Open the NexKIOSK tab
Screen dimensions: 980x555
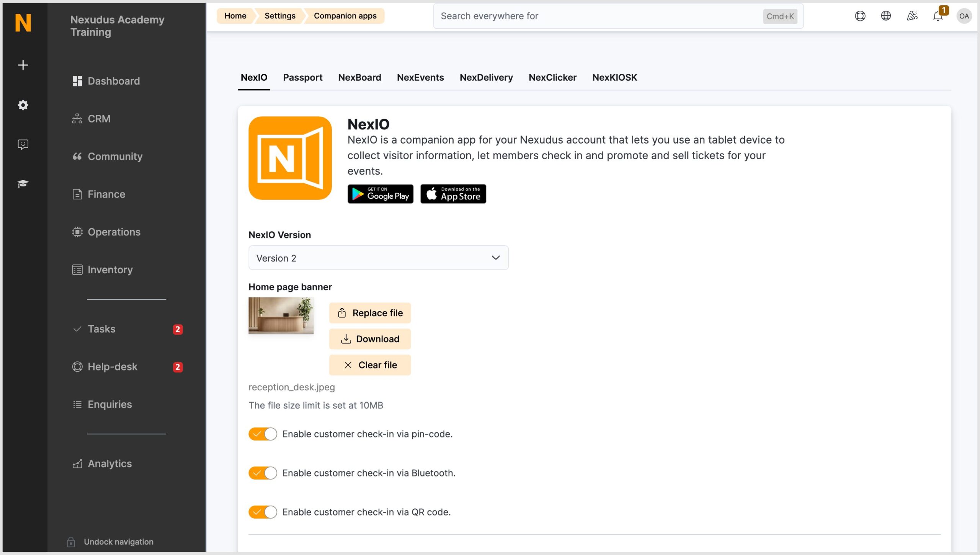tap(614, 77)
